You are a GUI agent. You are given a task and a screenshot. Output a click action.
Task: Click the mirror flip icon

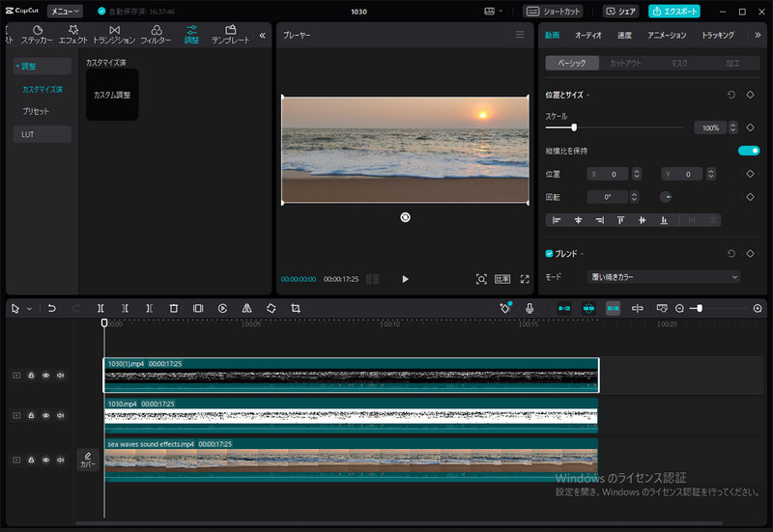click(x=247, y=308)
